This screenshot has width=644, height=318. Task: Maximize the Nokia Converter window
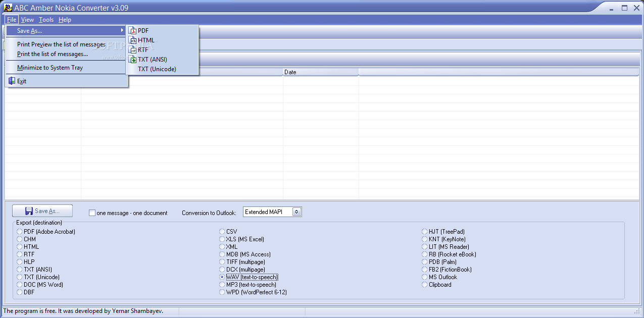point(624,8)
